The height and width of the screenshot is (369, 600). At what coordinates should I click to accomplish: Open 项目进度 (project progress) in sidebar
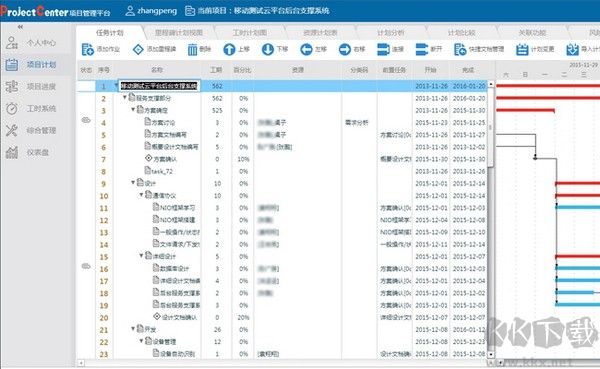point(31,87)
